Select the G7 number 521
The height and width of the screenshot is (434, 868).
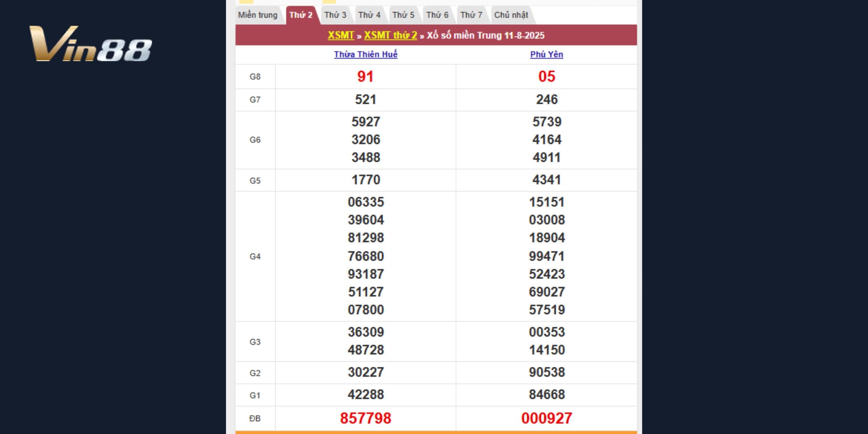point(366,100)
